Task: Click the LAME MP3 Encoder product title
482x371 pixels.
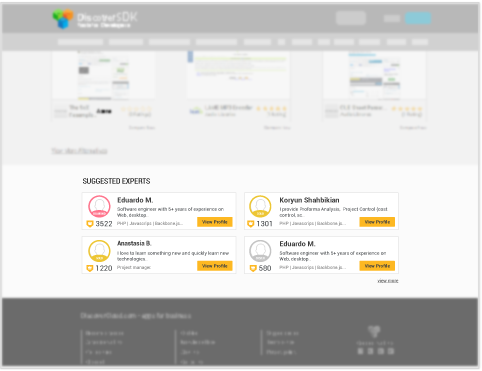Action: [x=229, y=108]
